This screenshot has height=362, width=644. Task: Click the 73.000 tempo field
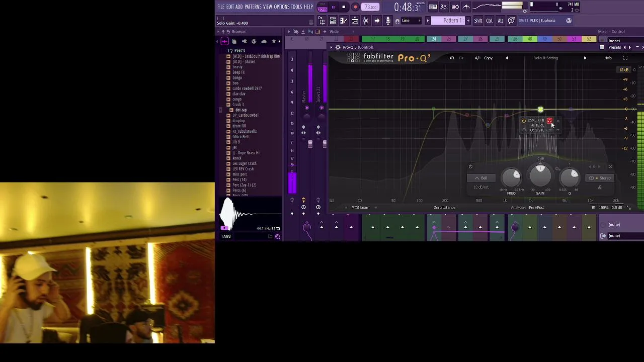tap(371, 7)
